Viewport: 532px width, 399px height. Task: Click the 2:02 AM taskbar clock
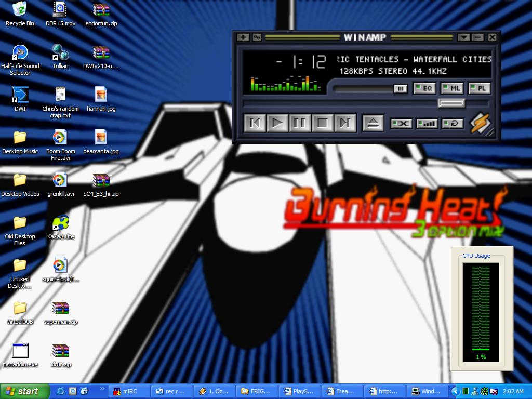513,391
